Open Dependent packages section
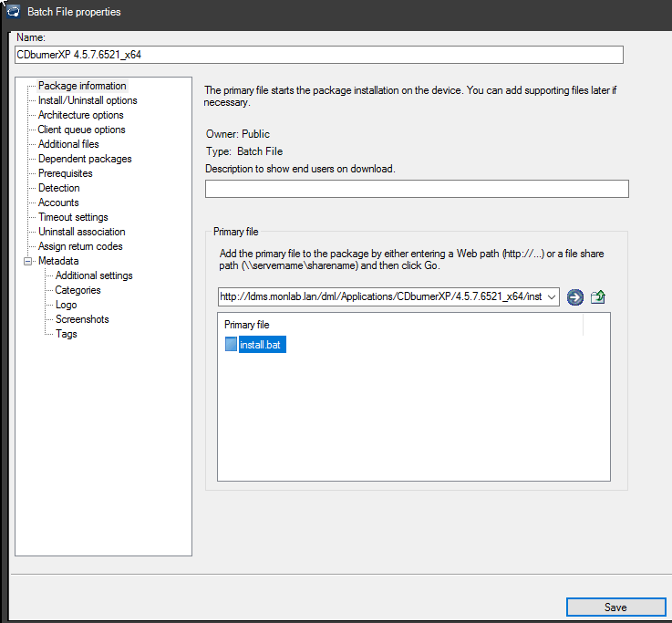The image size is (672, 623). tap(85, 159)
